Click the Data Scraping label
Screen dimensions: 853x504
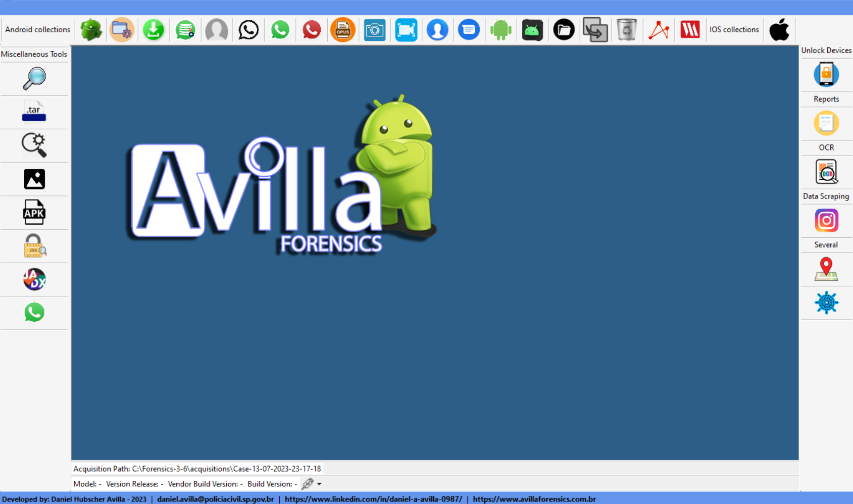826,196
